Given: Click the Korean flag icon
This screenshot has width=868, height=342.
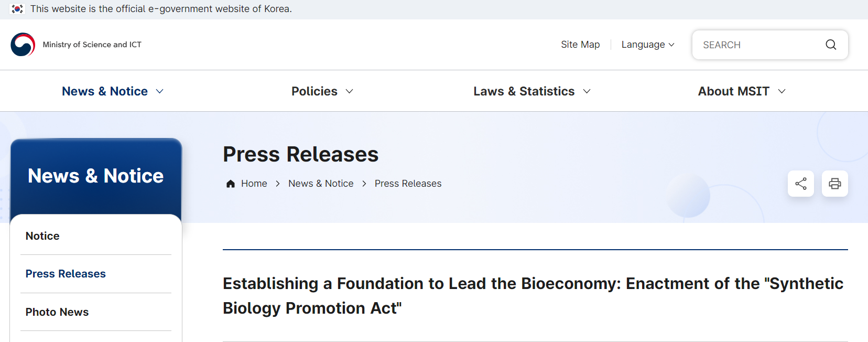Looking at the screenshot, I should [17, 9].
